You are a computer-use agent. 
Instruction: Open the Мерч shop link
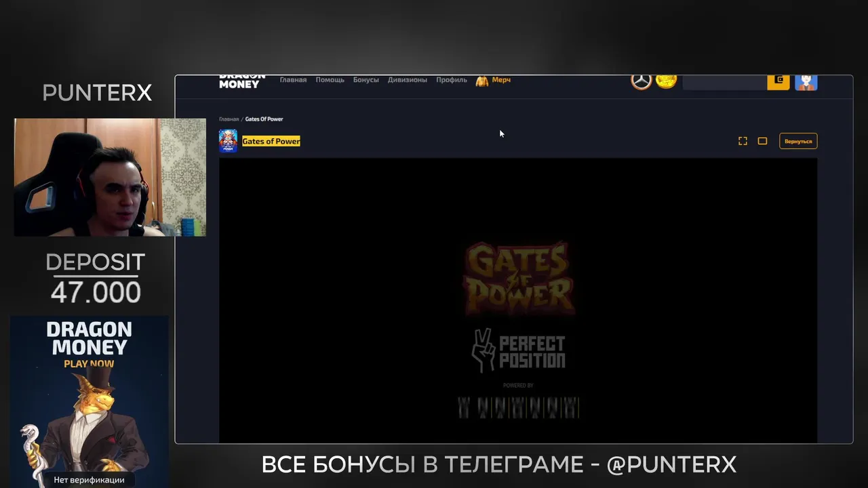(x=501, y=80)
